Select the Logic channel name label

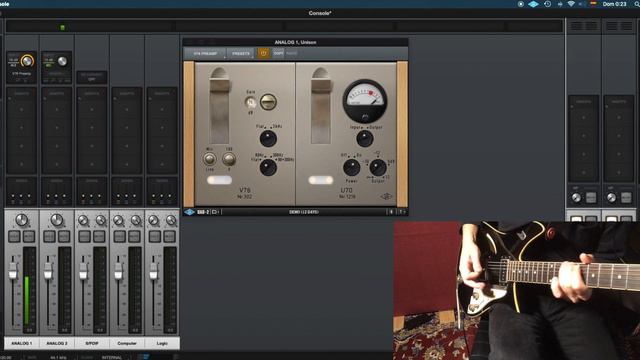(x=162, y=343)
